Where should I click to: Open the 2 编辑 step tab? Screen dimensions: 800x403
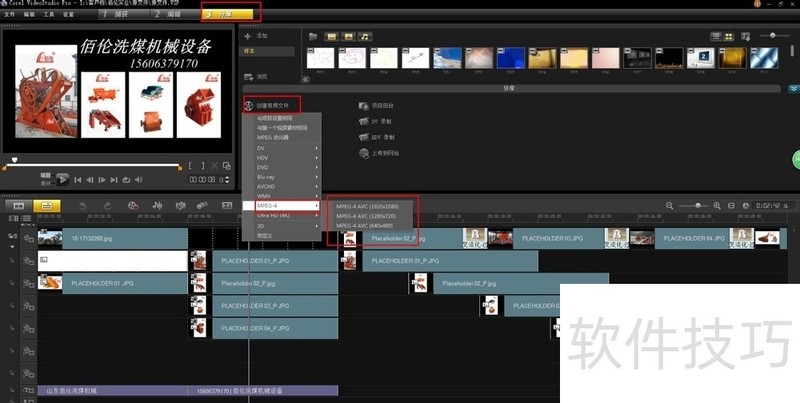[166, 13]
